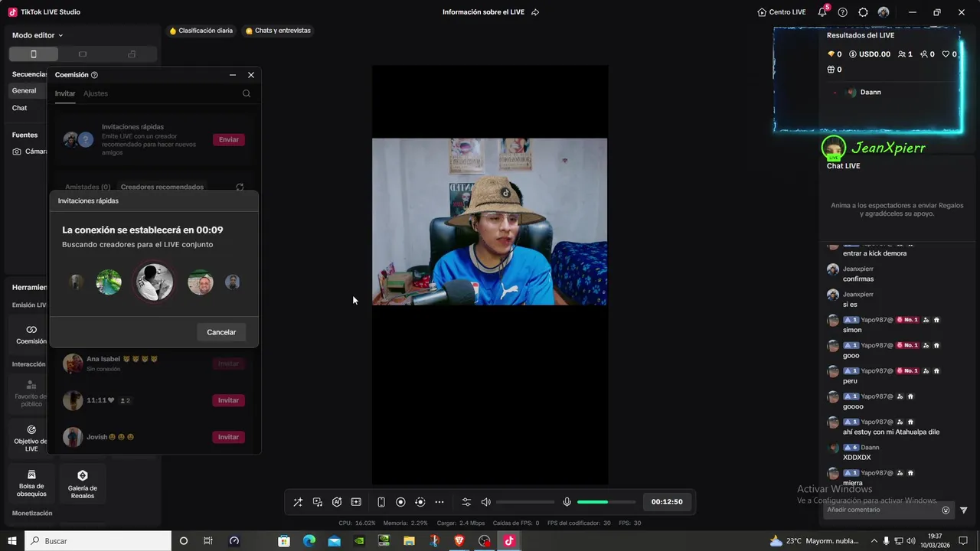Open the three-dots more options menu
Screen dimensions: 980x551
point(439,502)
